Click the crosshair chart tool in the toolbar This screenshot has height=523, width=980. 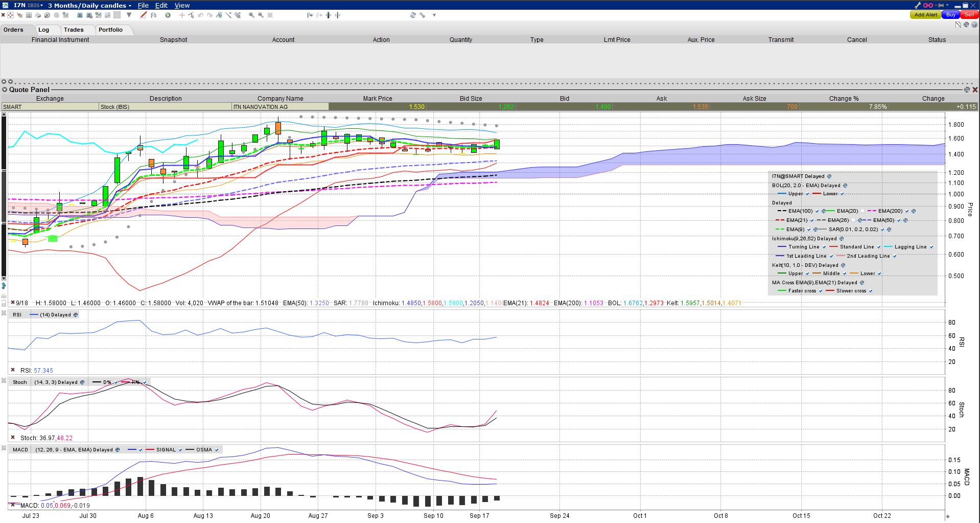tap(10, 15)
